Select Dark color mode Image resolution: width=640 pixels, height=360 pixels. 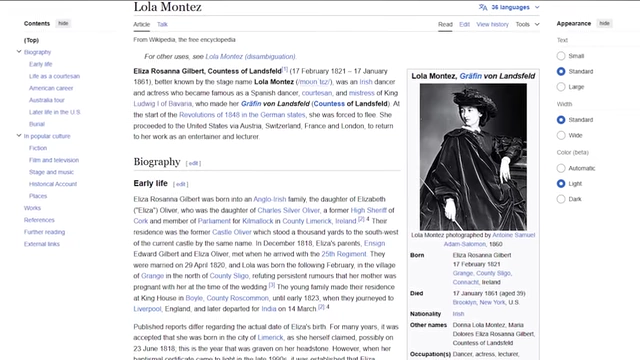click(561, 199)
